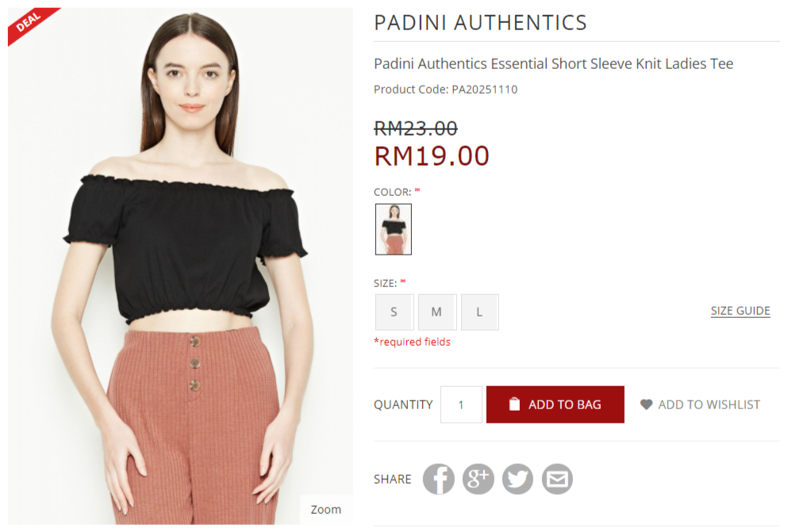
Task: Focus the quantity input field
Action: point(461,404)
